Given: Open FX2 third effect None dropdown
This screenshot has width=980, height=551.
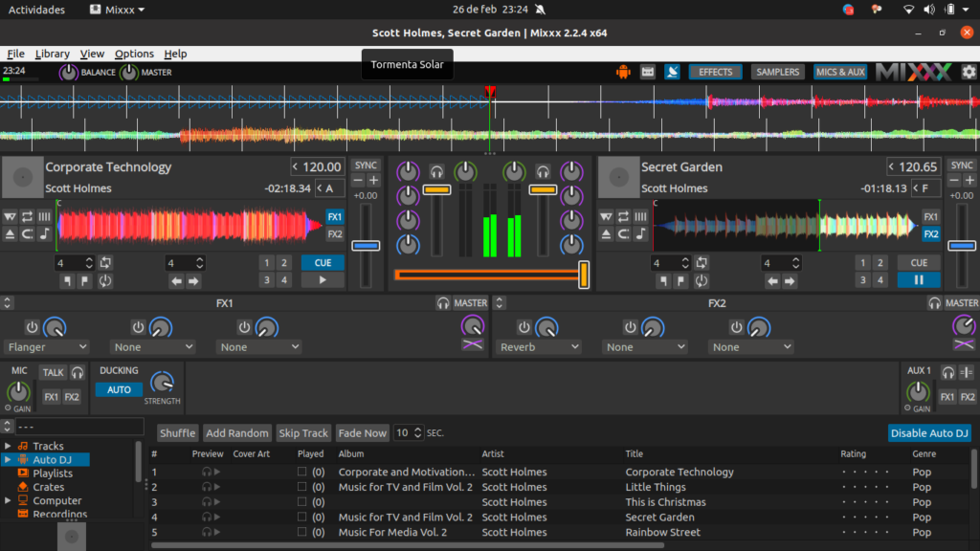Looking at the screenshot, I should click(750, 346).
